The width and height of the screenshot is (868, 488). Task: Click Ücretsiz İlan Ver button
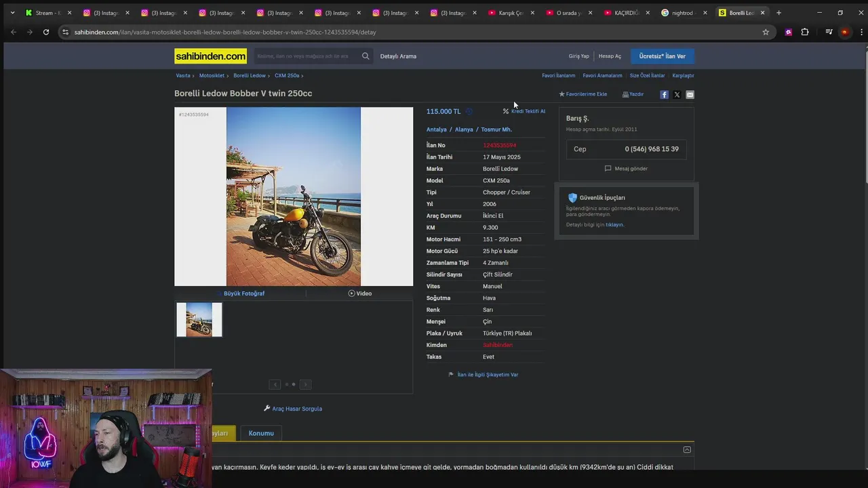click(662, 56)
